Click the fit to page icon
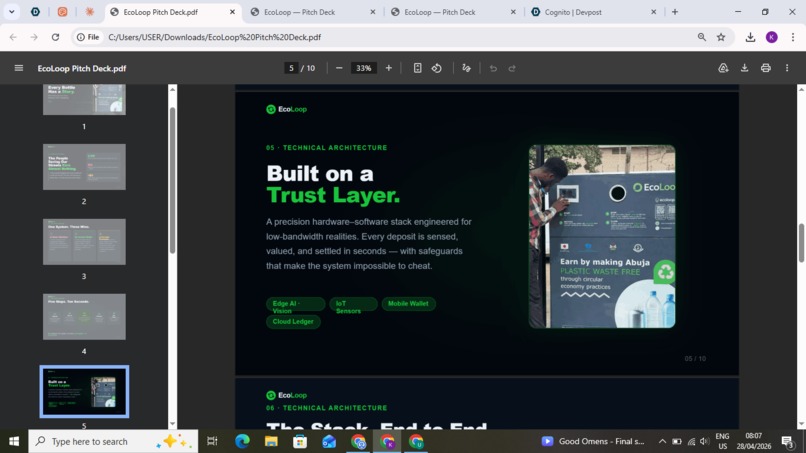 (x=417, y=68)
